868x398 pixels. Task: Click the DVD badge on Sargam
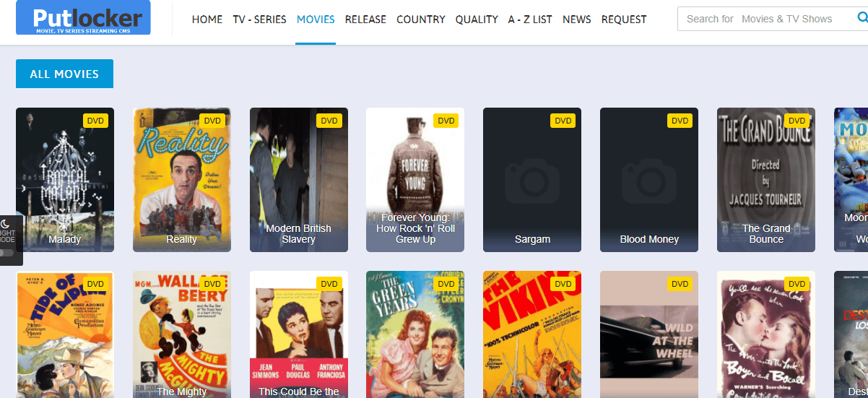[563, 121]
